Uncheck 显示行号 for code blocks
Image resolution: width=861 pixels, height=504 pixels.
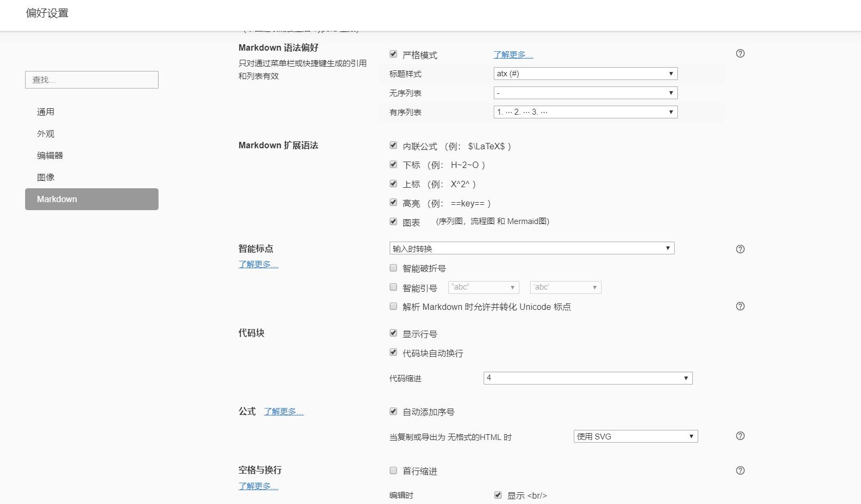pos(393,333)
